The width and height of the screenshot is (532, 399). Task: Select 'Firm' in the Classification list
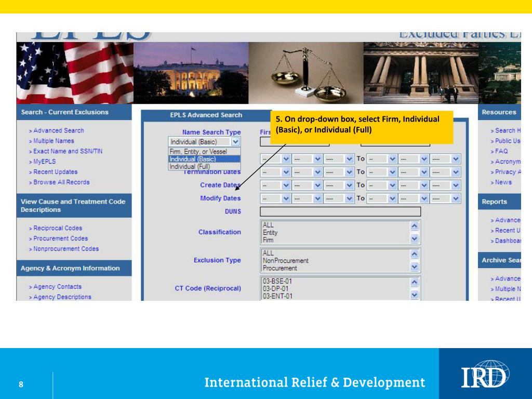[x=268, y=240]
